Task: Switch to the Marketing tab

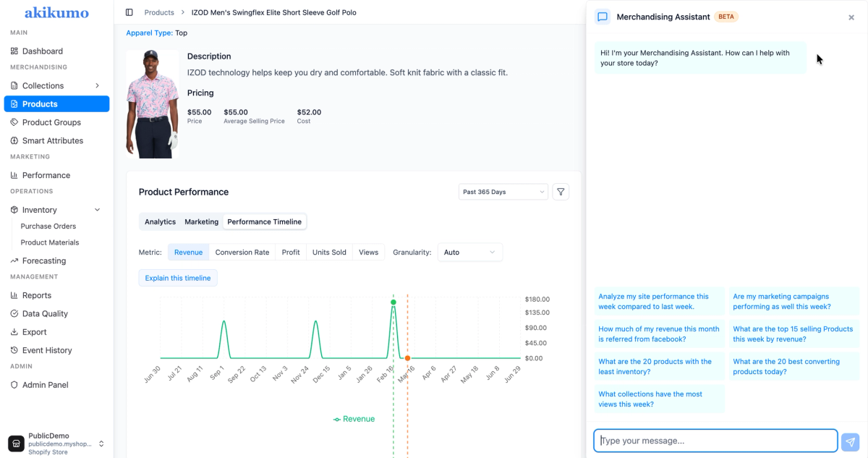Action: (x=201, y=222)
